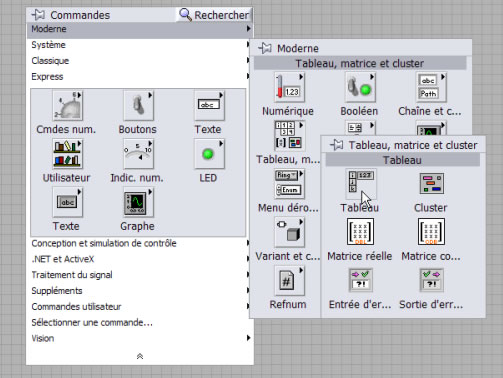Click the Rechercher search button
This screenshot has width=503, height=378.
214,15
